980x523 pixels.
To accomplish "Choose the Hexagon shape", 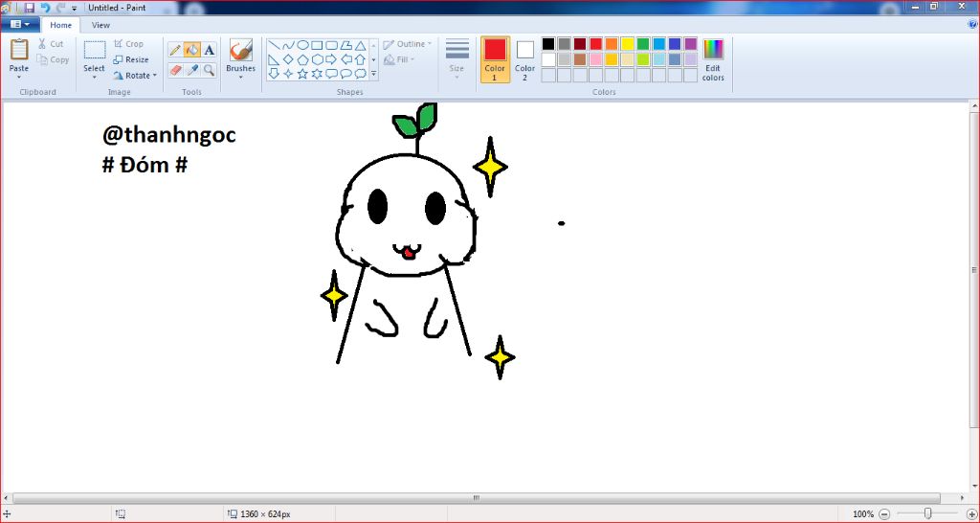I will [x=317, y=59].
